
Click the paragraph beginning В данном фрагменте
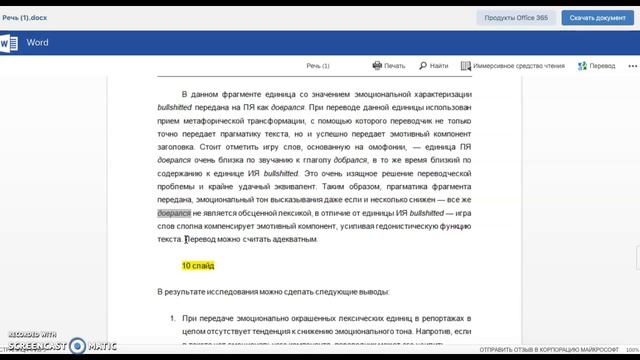tap(314, 167)
